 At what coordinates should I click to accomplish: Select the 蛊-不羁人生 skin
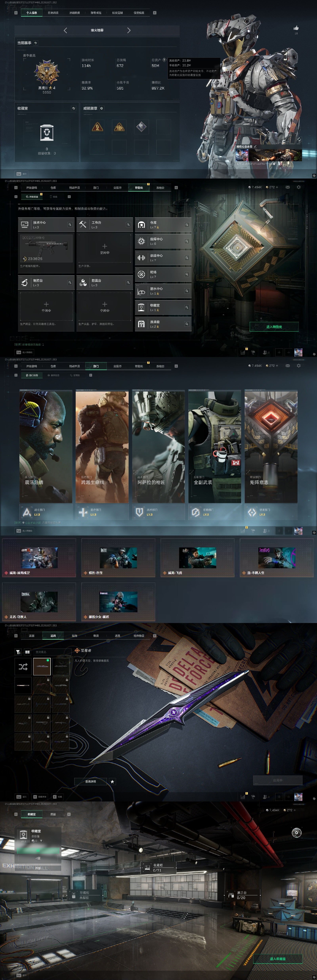pos(277,558)
